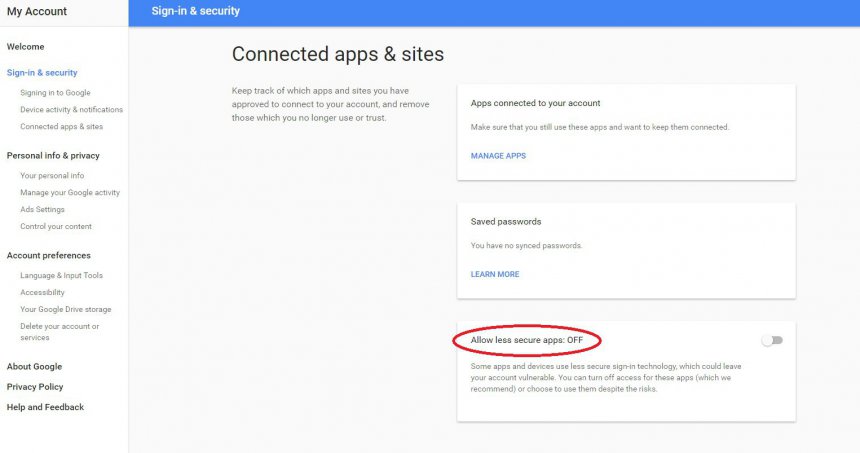Open Personal info & privacy section
The height and width of the screenshot is (453, 860).
click(53, 156)
